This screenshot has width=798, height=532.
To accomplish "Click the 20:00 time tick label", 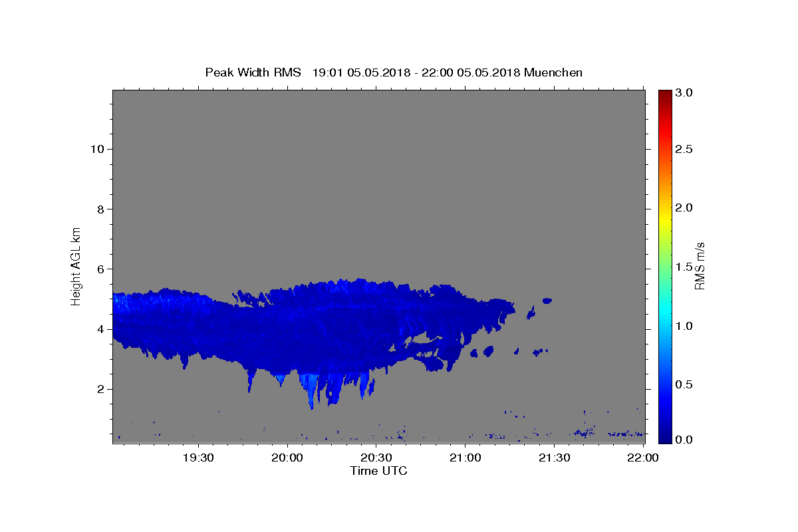I will 288,458.
